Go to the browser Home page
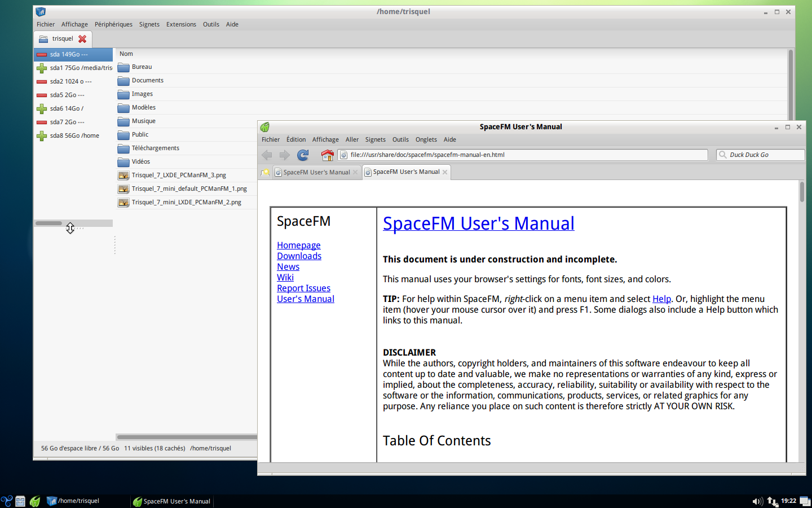 pyautogui.click(x=327, y=155)
